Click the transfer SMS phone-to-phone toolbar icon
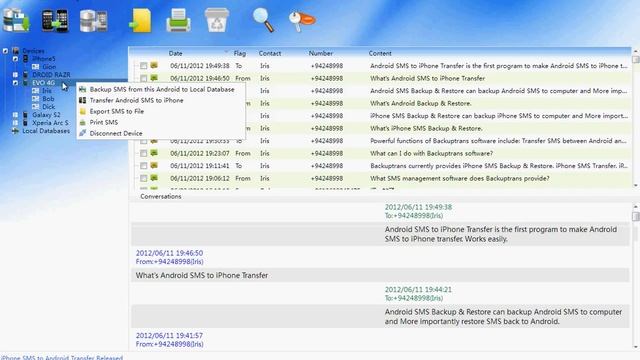 tap(55, 20)
